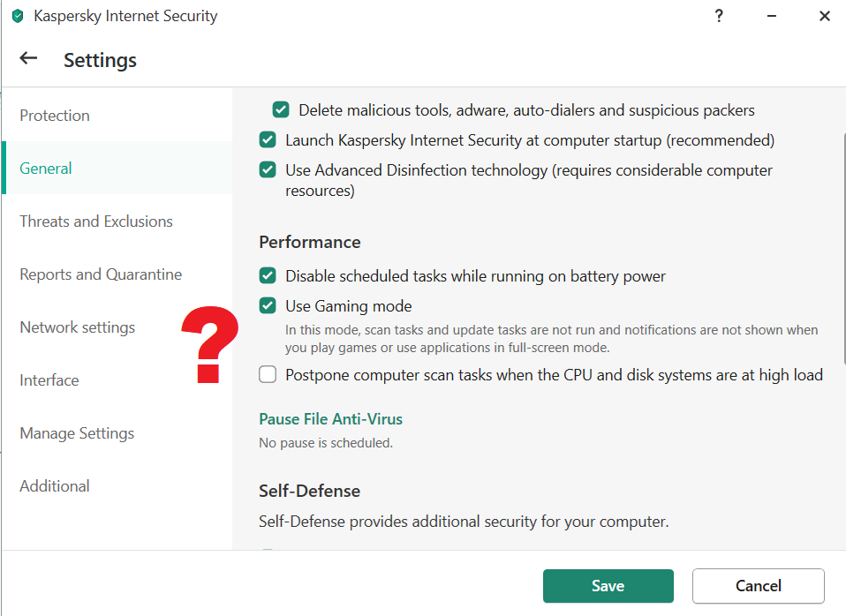Click the back arrow next to Settings
This screenshot has height=616, width=846.
point(28,59)
